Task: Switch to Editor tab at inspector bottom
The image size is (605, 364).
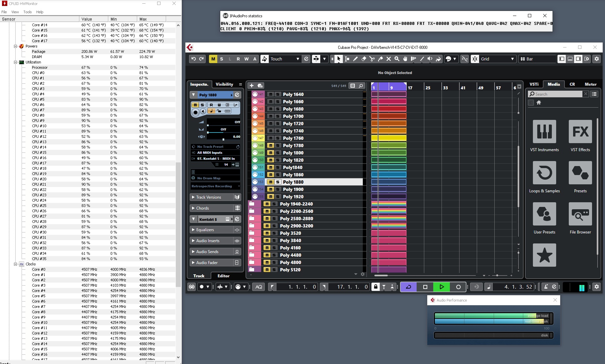Action: 223,276
